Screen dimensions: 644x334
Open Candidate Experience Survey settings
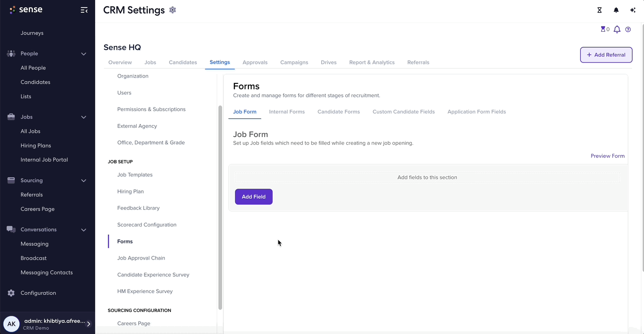coord(153,275)
